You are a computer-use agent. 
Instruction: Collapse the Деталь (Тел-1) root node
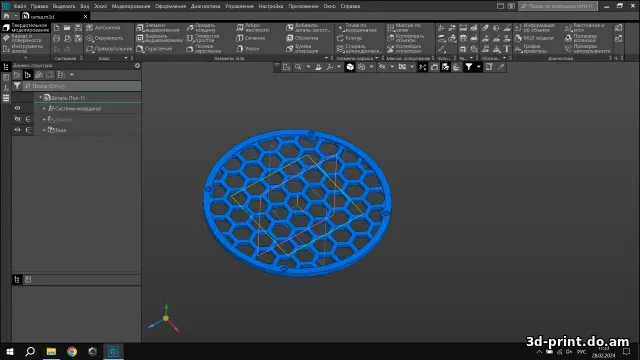coord(40,98)
